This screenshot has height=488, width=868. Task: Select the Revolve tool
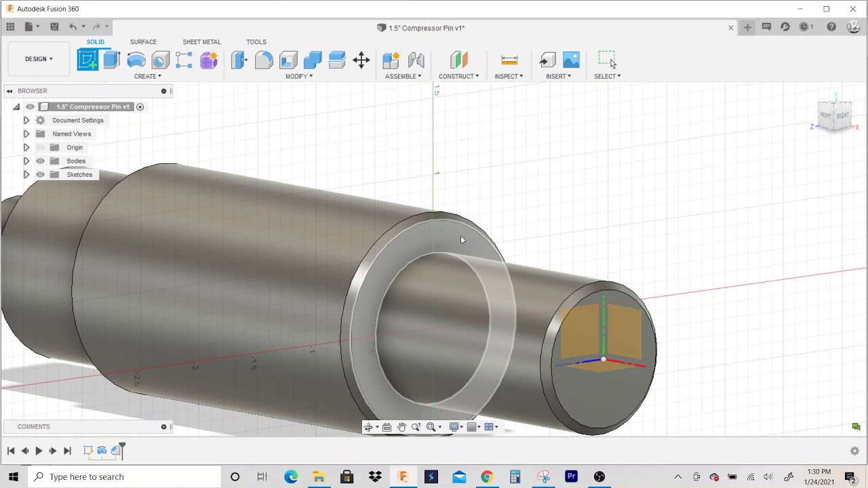tap(136, 60)
